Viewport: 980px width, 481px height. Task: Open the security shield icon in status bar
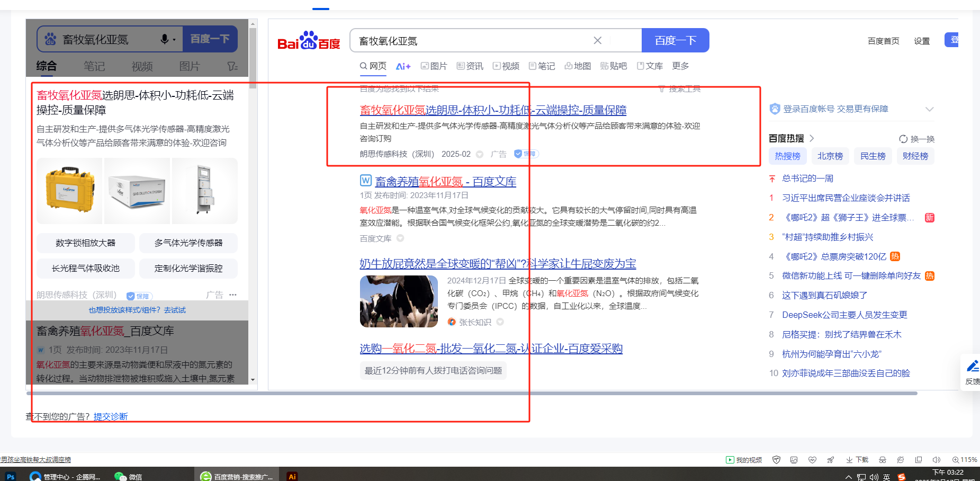[776, 460]
